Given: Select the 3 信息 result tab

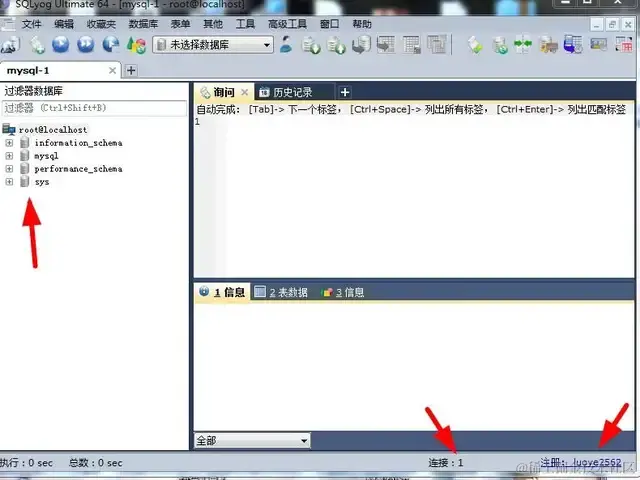Looking at the screenshot, I should coord(344,292).
